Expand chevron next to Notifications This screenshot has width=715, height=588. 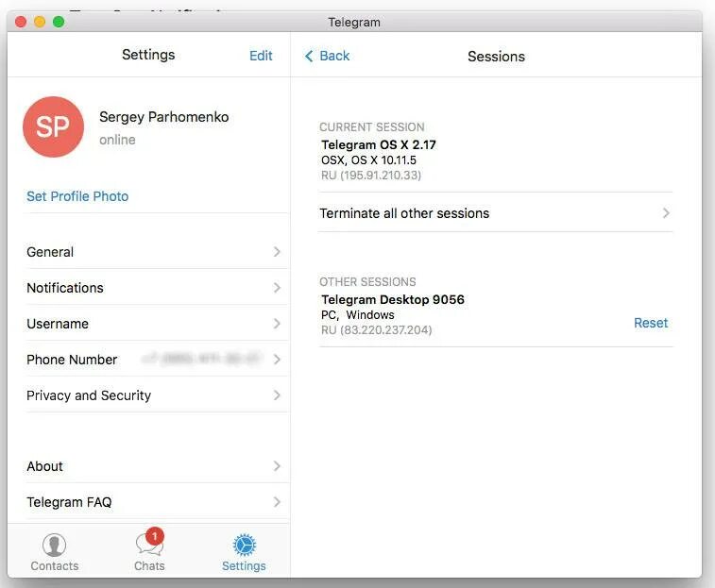point(277,288)
